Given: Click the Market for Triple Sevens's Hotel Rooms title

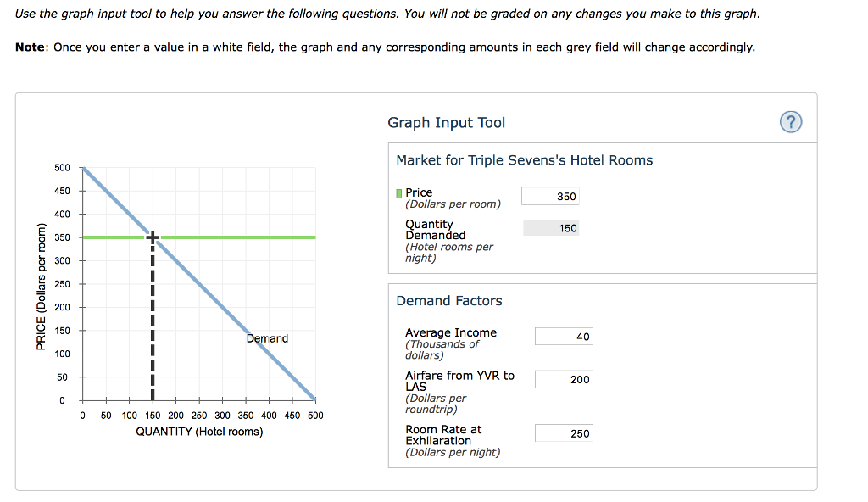Looking at the screenshot, I should pos(524,160).
